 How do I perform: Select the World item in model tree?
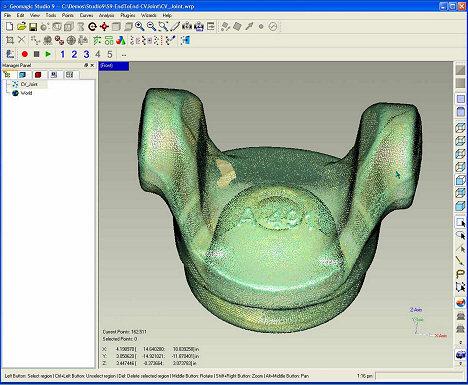(x=26, y=93)
